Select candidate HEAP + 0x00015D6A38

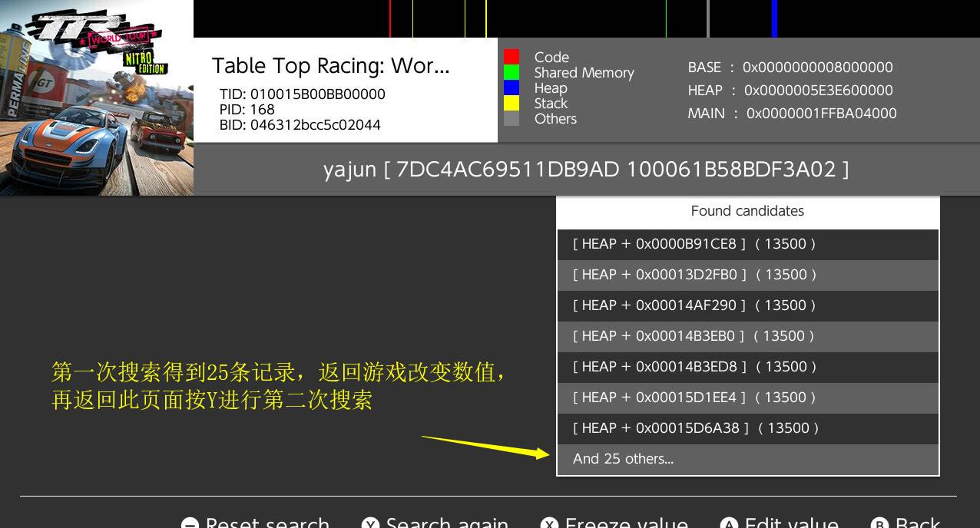pos(748,428)
